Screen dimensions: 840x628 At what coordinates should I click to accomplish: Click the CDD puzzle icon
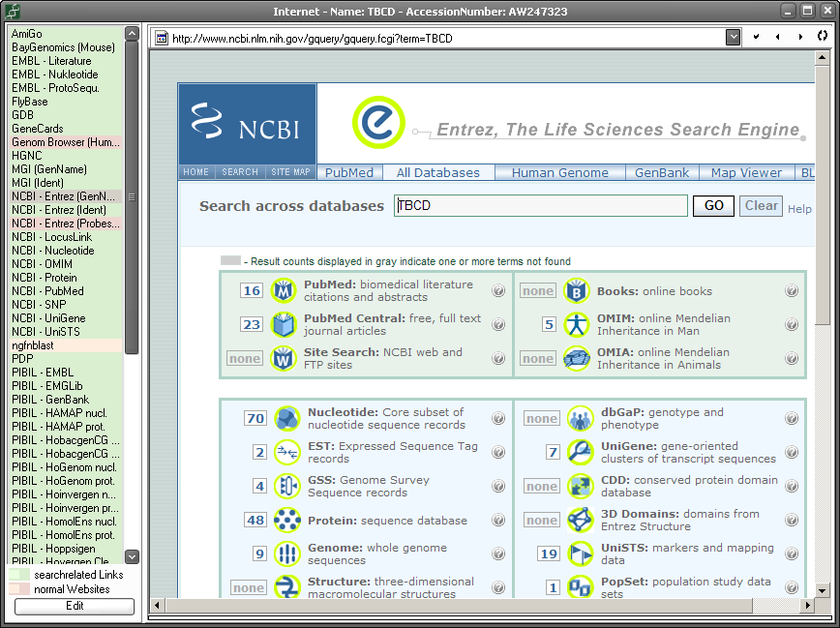pyautogui.click(x=581, y=486)
